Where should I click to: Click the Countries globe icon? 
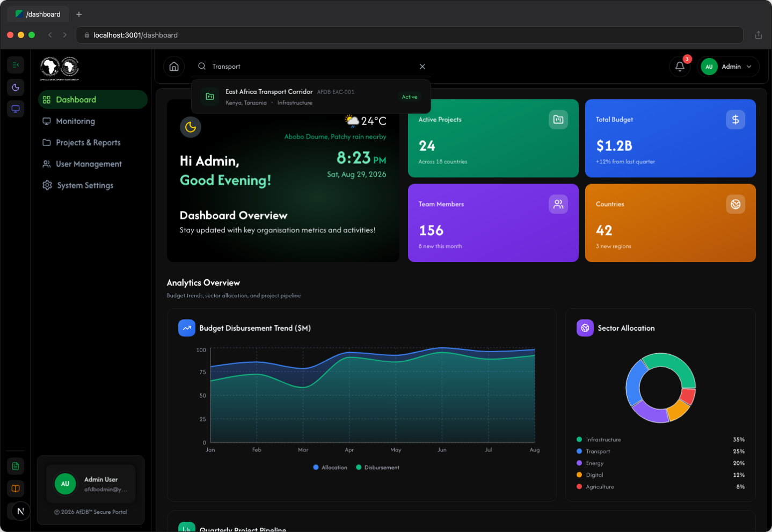pos(735,204)
